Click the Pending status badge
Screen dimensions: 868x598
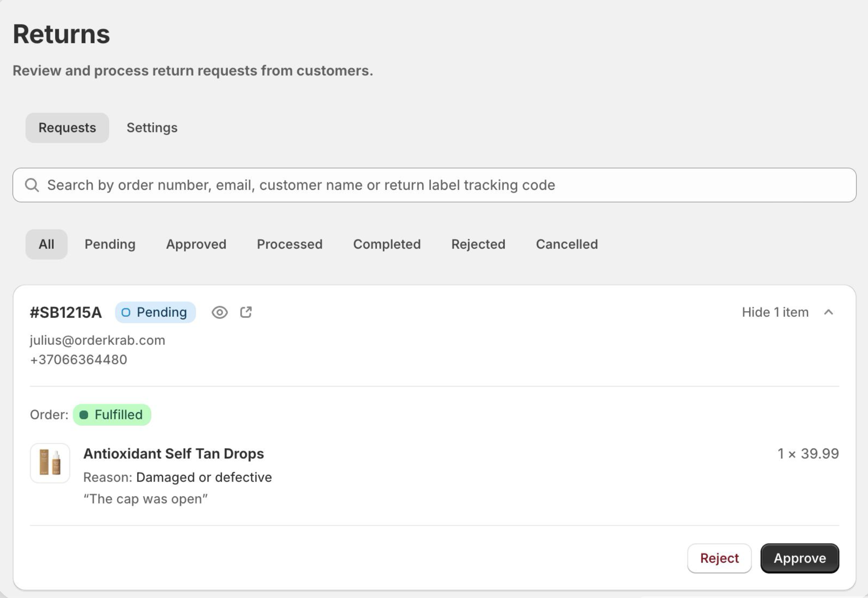(x=155, y=312)
